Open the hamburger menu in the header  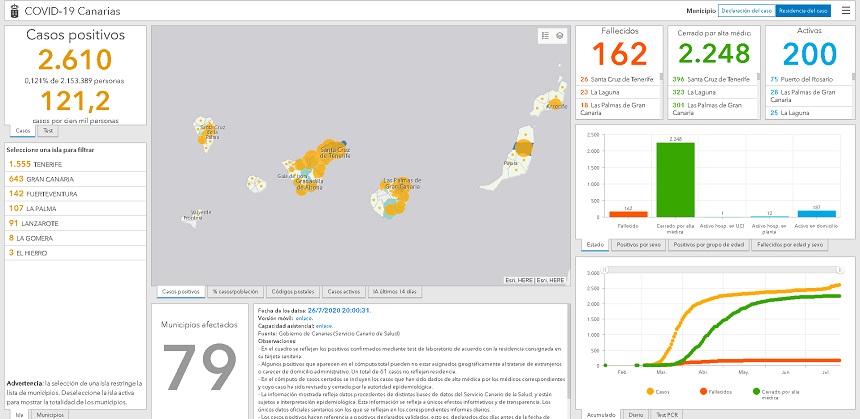846,10
